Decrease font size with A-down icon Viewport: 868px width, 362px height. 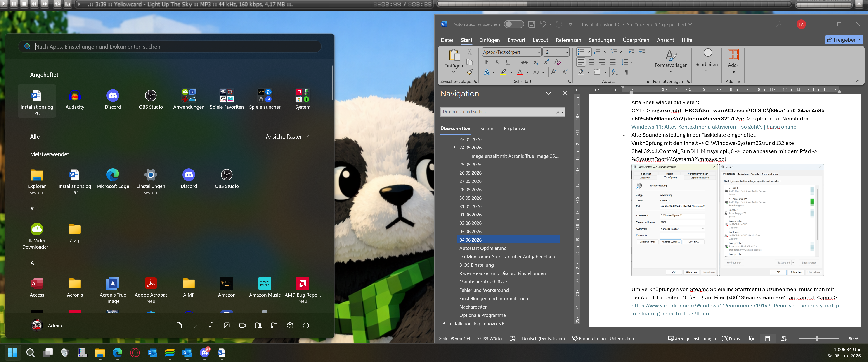[565, 72]
